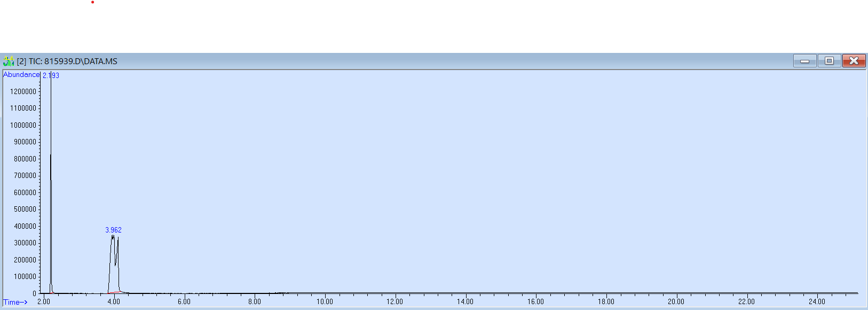868x310 pixels.
Task: Click the 1200000 abundance axis value
Action: tap(23, 91)
